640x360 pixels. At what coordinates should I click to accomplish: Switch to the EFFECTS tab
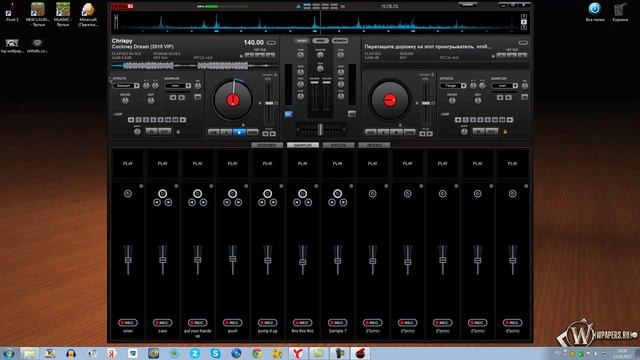(x=338, y=145)
